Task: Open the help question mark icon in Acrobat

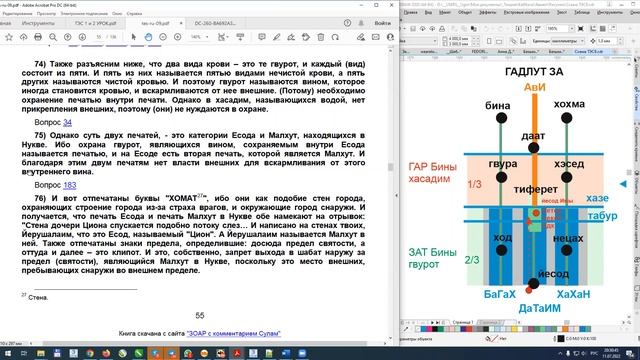Action: tap(347, 23)
